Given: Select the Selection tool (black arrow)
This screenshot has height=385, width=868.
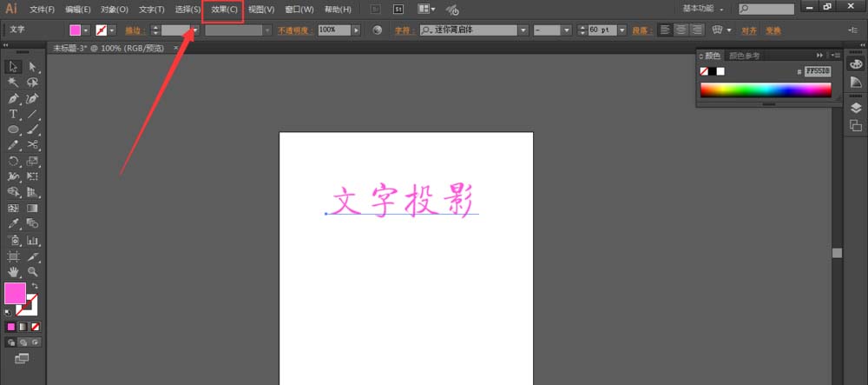Looking at the screenshot, I should pos(13,67).
